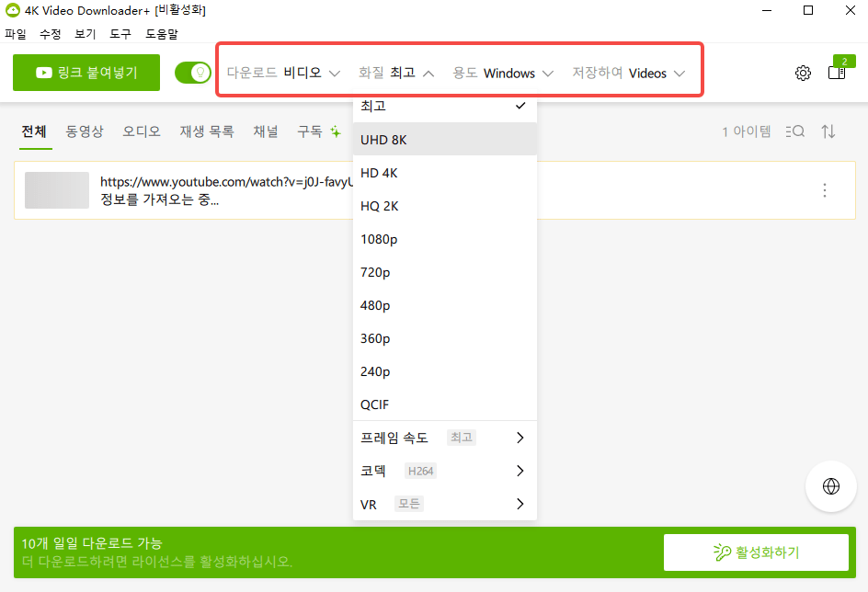Open the 용도 Windows dropdown

[504, 72]
